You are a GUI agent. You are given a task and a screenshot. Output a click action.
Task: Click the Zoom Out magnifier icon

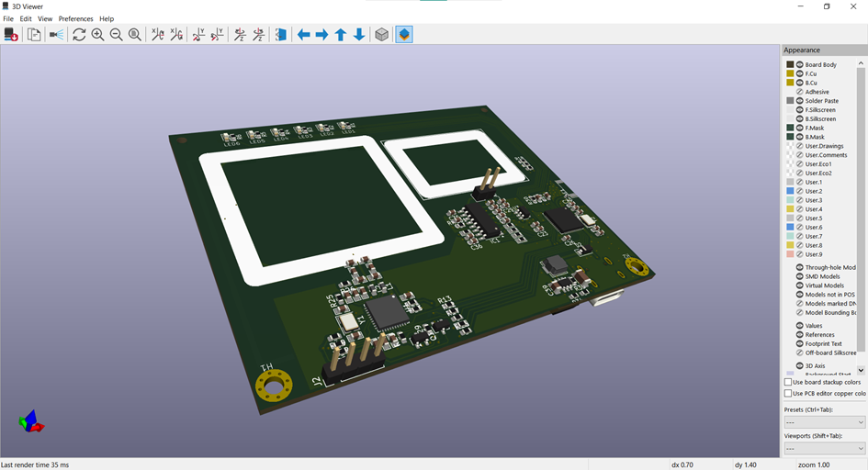116,35
